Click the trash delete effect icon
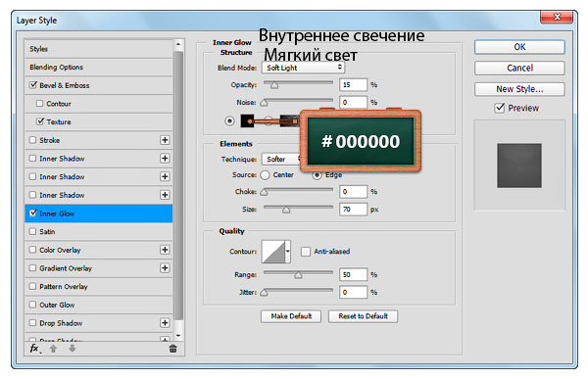This screenshot has height=379, width=588. coord(172,349)
